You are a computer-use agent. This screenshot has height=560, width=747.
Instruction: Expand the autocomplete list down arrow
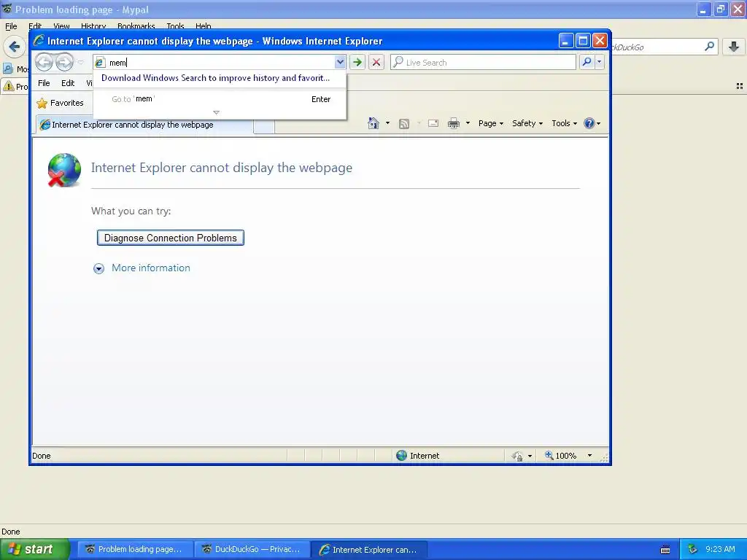216,113
